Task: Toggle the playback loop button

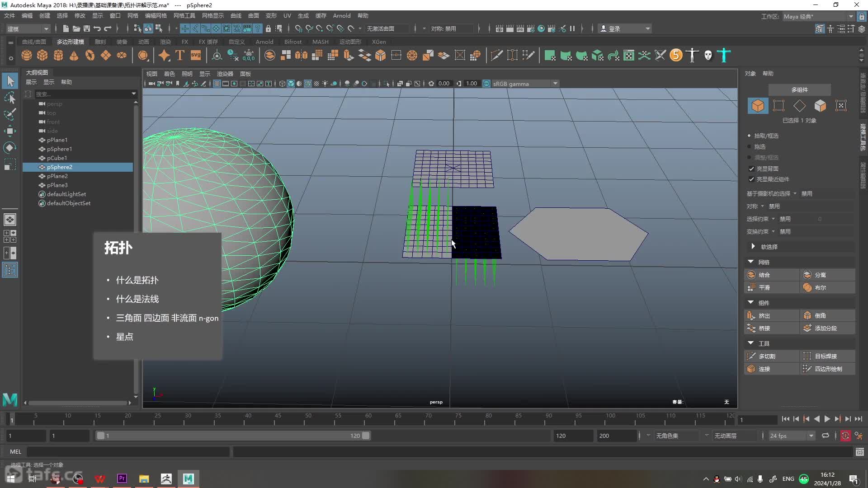Action: (x=826, y=436)
